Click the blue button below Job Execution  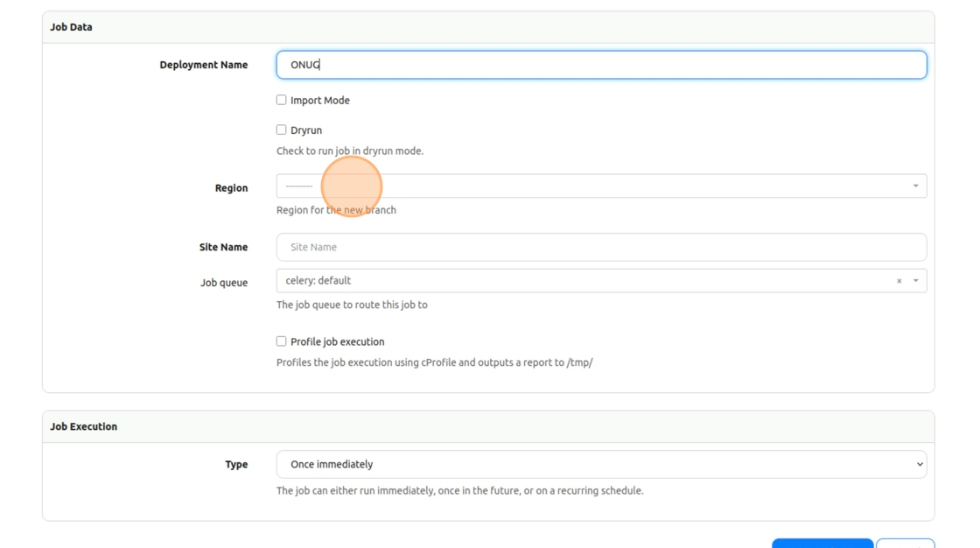click(822, 543)
